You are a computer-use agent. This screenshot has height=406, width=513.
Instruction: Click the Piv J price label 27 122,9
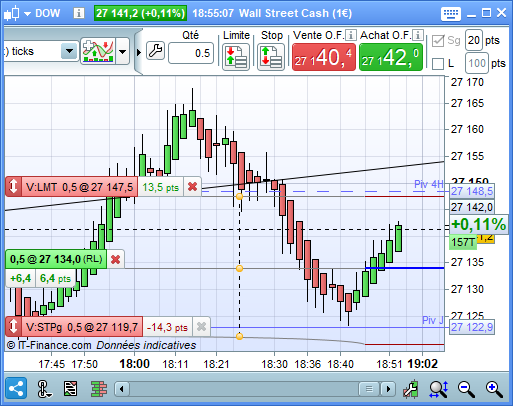(472, 327)
